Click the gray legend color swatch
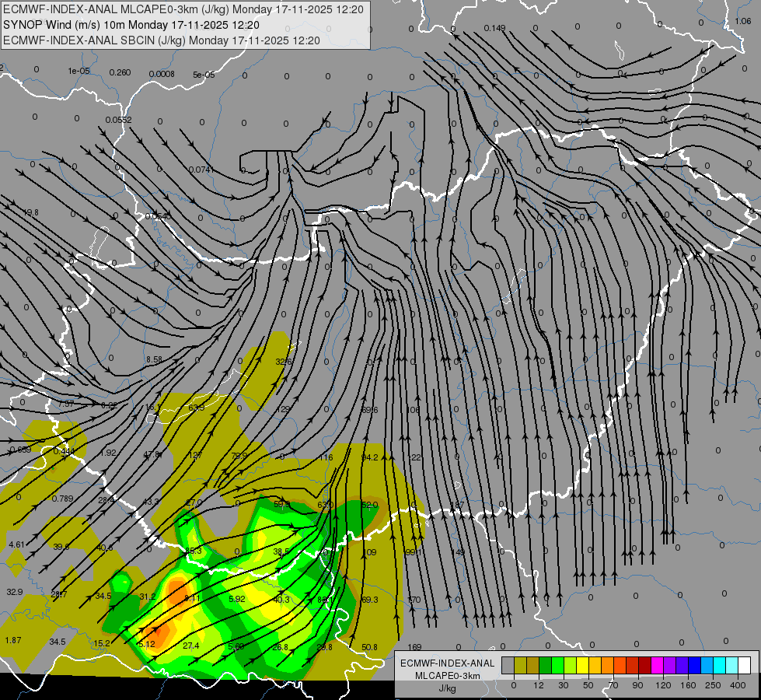The height and width of the screenshot is (700, 761). (508, 665)
